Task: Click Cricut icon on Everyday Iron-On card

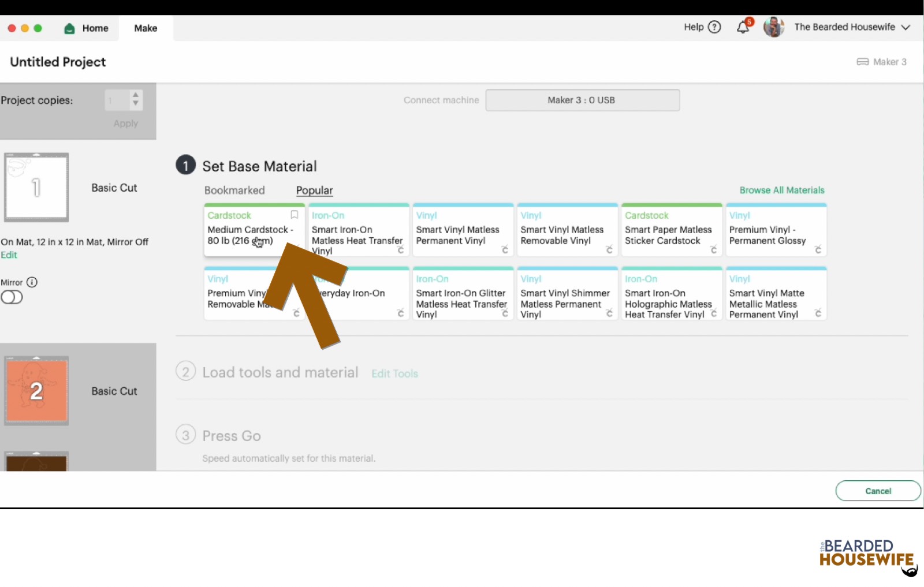Action: (401, 313)
